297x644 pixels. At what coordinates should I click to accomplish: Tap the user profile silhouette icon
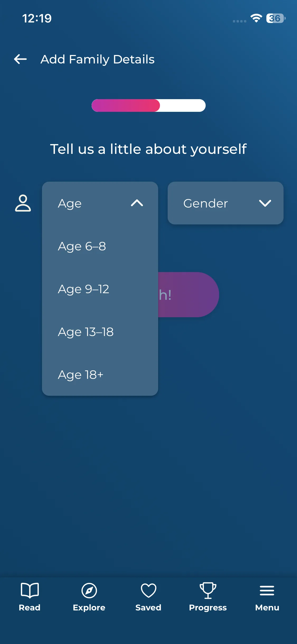coord(23,203)
